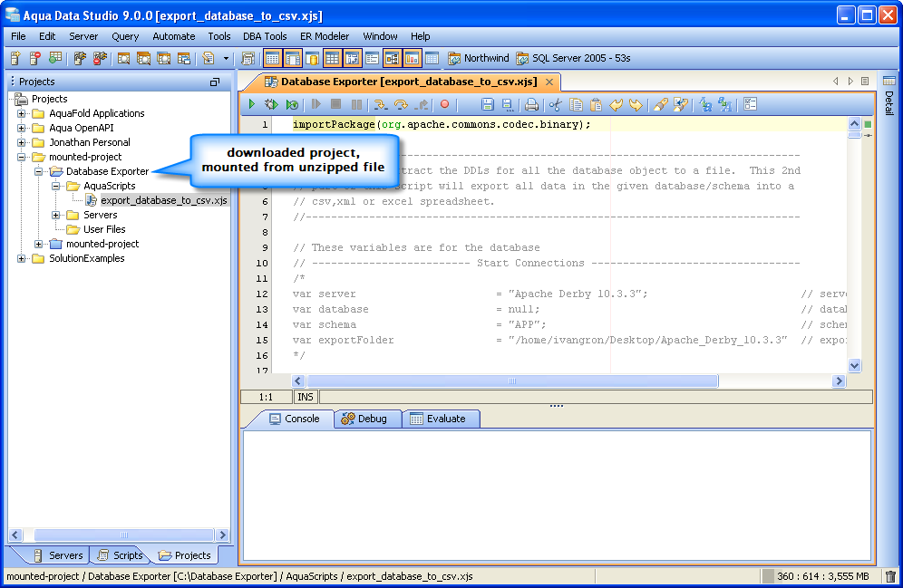
Task: Click the Projects panel horizontal scrollbar thumb
Action: [x=124, y=535]
